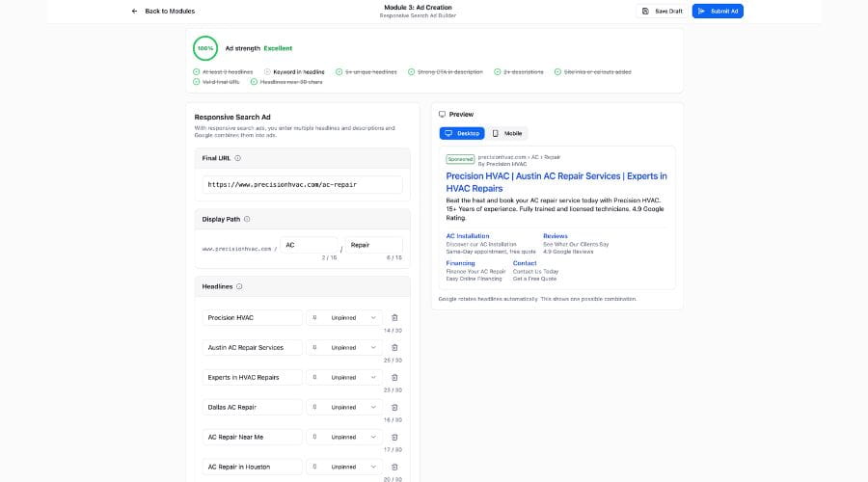Switch preview to Mobile
868x482 pixels.
pyautogui.click(x=507, y=133)
